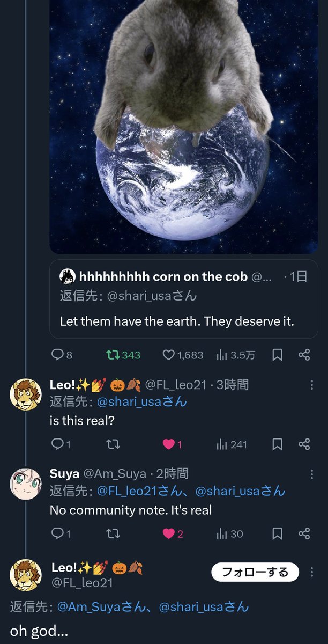328x644 pixels.
Task: Open Suya's profile avatar
Action: (x=25, y=483)
